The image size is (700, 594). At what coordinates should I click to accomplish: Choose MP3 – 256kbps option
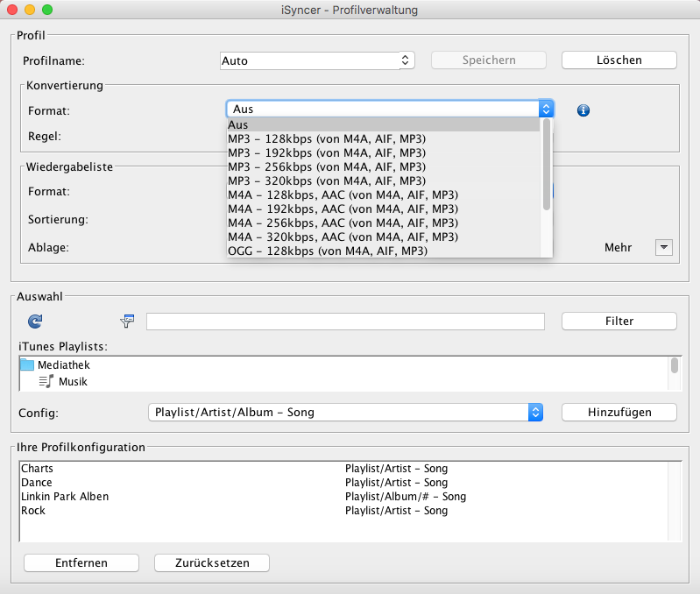point(384,166)
